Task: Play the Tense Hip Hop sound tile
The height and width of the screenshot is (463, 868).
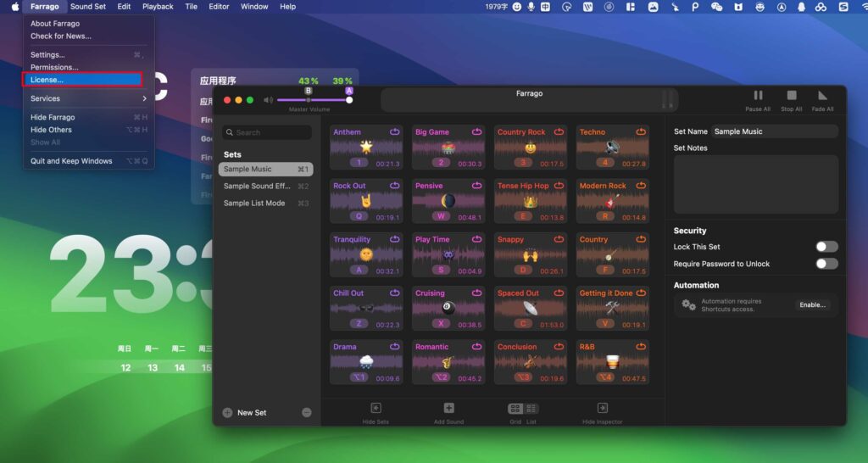Action: (531, 201)
